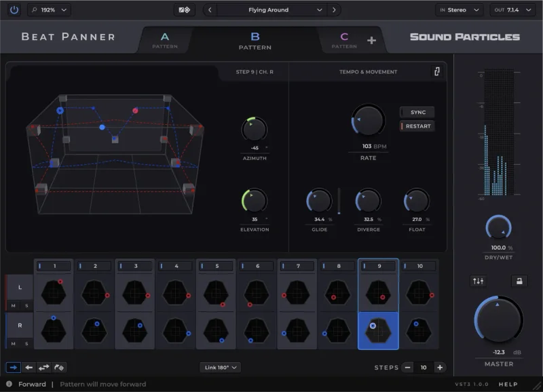The width and height of the screenshot is (543, 392).
Task: Click the Rate knob
Action: 368,121
